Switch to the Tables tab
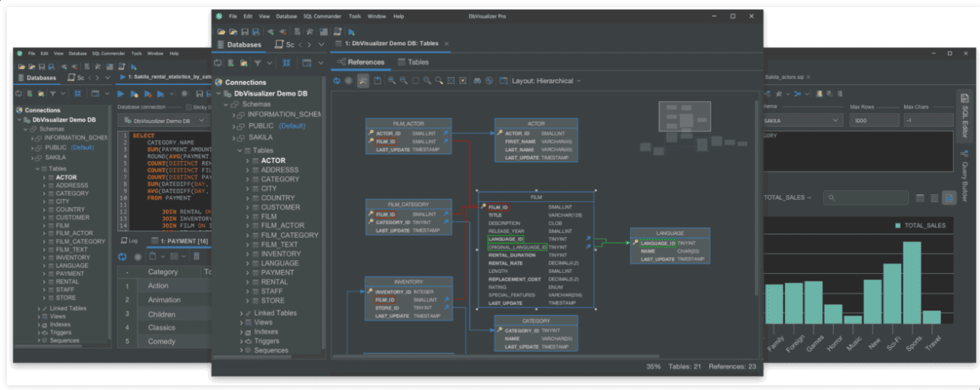980x390 pixels. (x=412, y=62)
